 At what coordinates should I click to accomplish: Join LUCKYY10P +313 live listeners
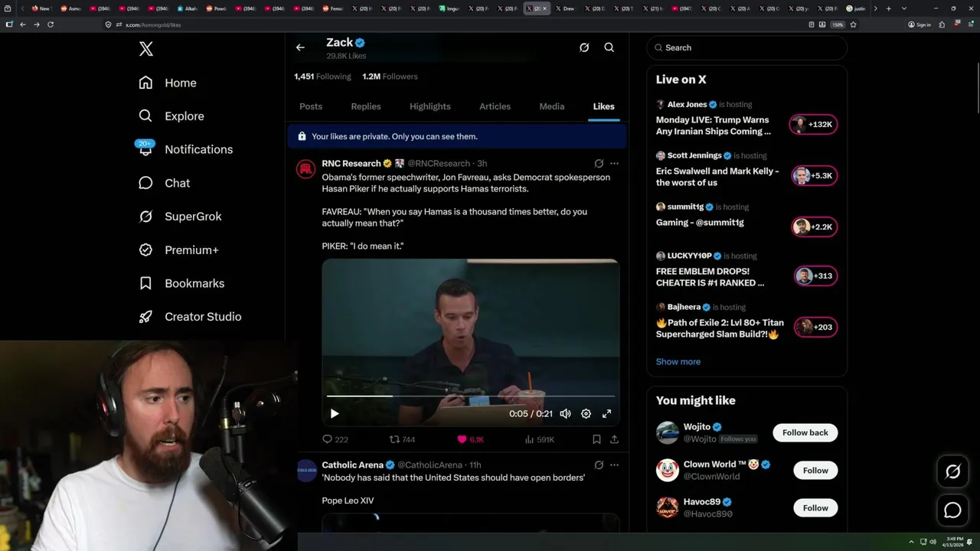click(815, 276)
